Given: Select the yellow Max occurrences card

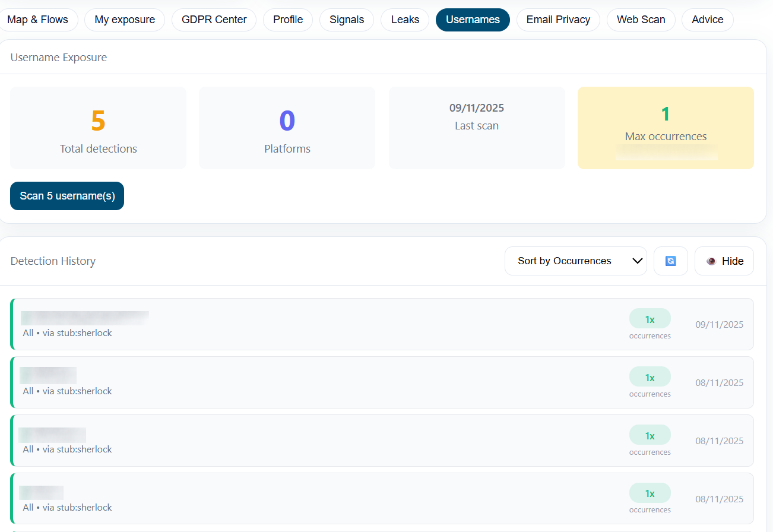Looking at the screenshot, I should click(666, 128).
